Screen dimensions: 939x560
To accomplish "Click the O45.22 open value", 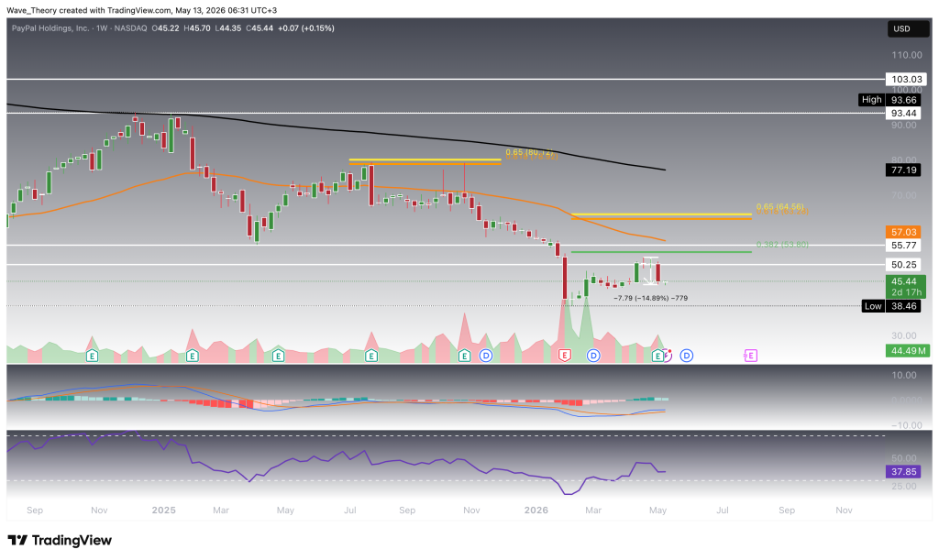I will pos(165,28).
